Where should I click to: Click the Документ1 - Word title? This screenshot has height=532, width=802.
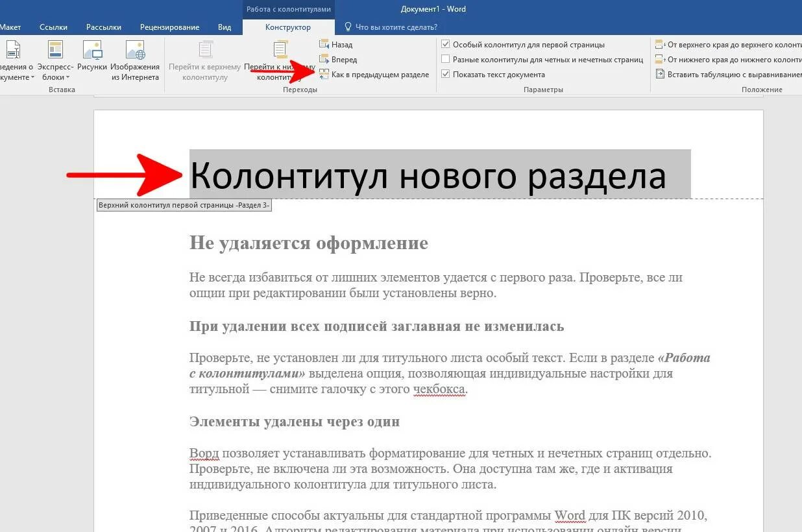click(x=433, y=9)
